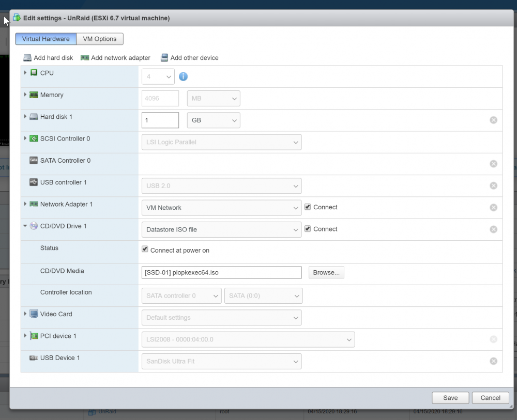Open the LSI2008 PCI device dropdown

click(248, 339)
